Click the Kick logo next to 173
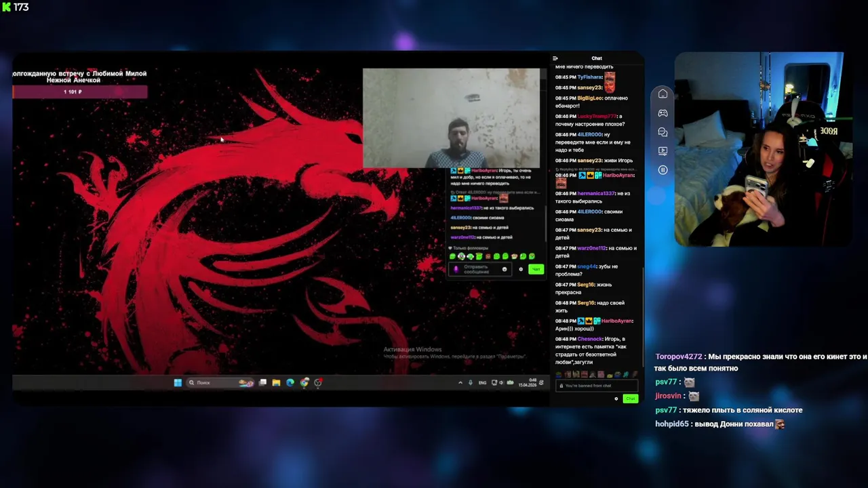The image size is (868, 488). tap(6, 7)
